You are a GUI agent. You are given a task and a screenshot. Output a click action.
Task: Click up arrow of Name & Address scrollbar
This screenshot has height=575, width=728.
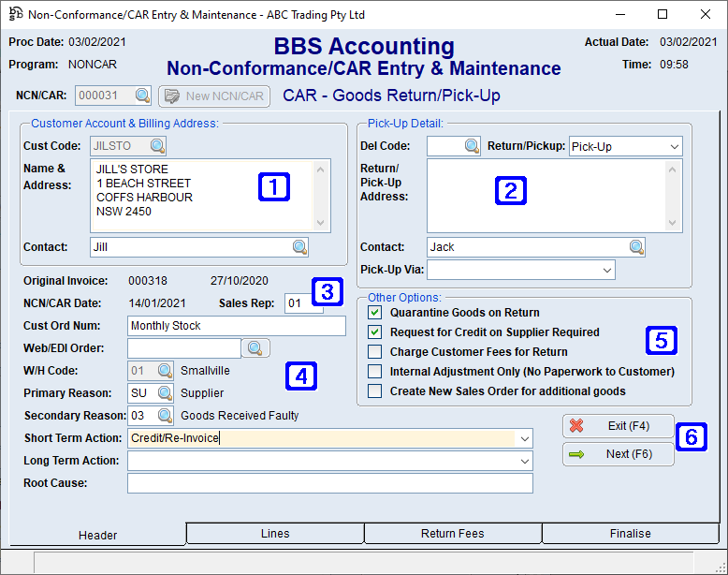[320, 170]
